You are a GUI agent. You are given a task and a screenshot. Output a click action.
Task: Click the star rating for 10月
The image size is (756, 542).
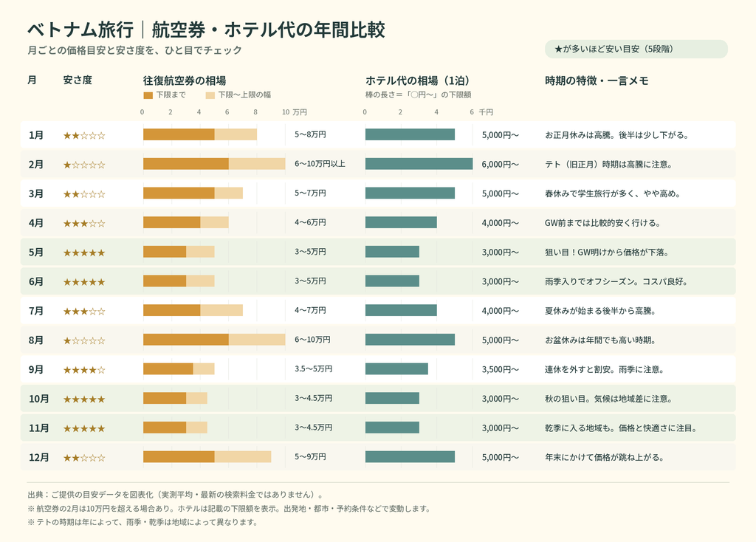coord(84,399)
